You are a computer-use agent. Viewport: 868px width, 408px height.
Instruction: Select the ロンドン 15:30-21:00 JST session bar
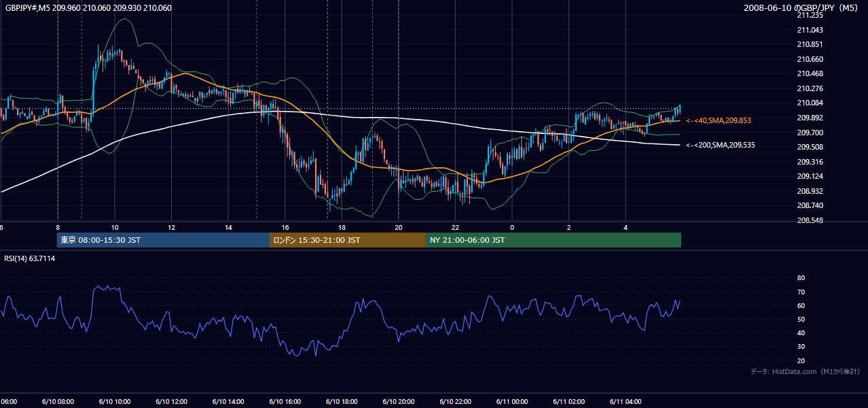[348, 240]
